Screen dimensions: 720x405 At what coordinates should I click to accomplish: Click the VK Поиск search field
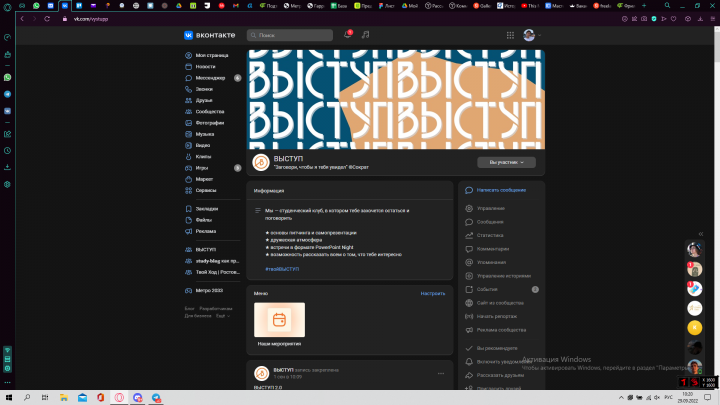[x=290, y=35]
